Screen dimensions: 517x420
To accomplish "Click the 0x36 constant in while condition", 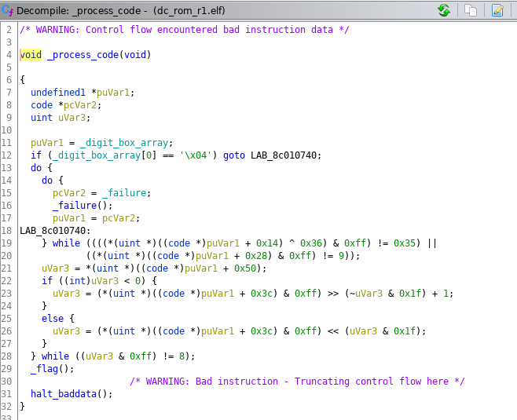I will pyautogui.click(x=311, y=243).
